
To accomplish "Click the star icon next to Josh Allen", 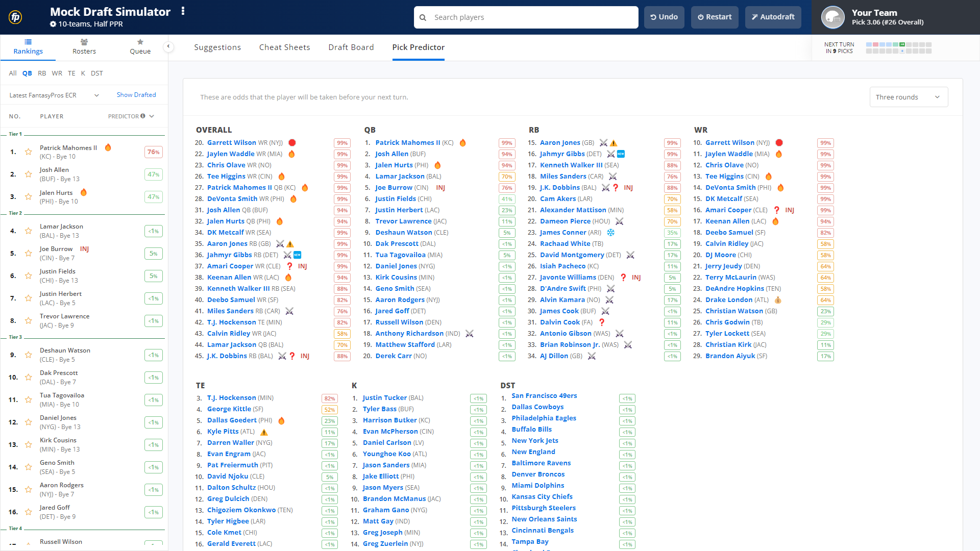I will click(x=28, y=173).
